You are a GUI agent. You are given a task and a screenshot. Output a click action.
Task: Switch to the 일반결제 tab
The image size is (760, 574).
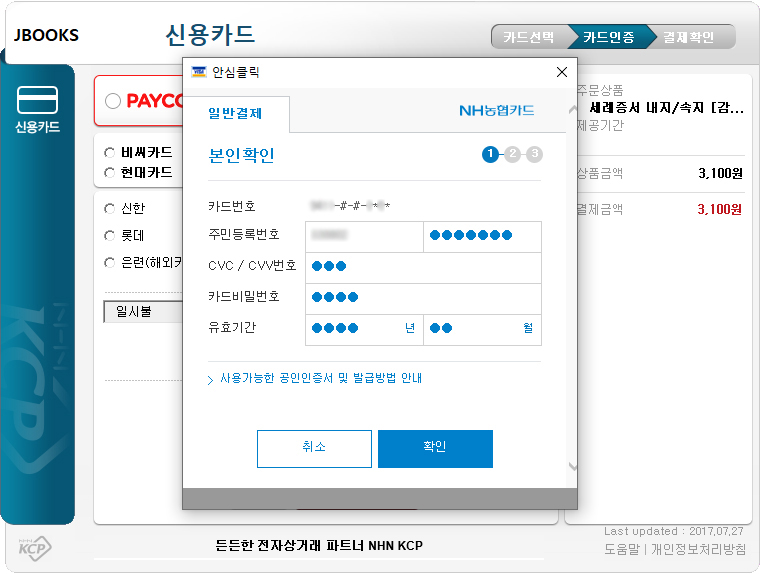point(236,113)
